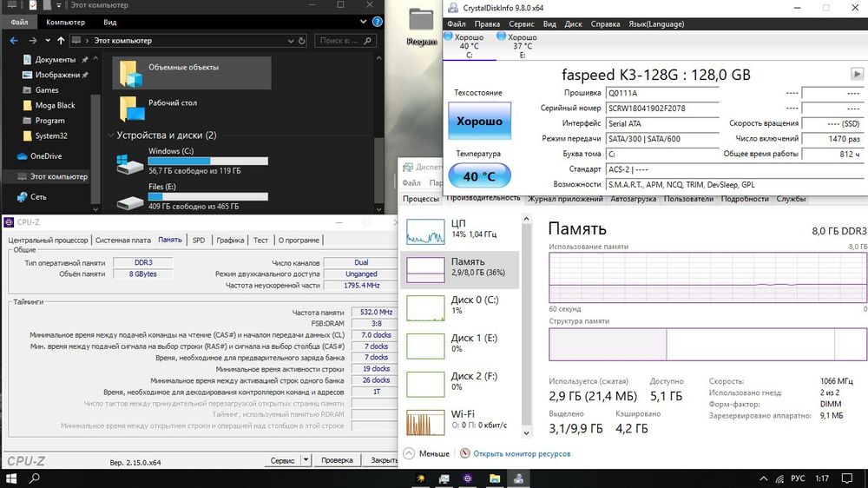Open Windows Start button
The image size is (868, 488).
pyautogui.click(x=11, y=478)
